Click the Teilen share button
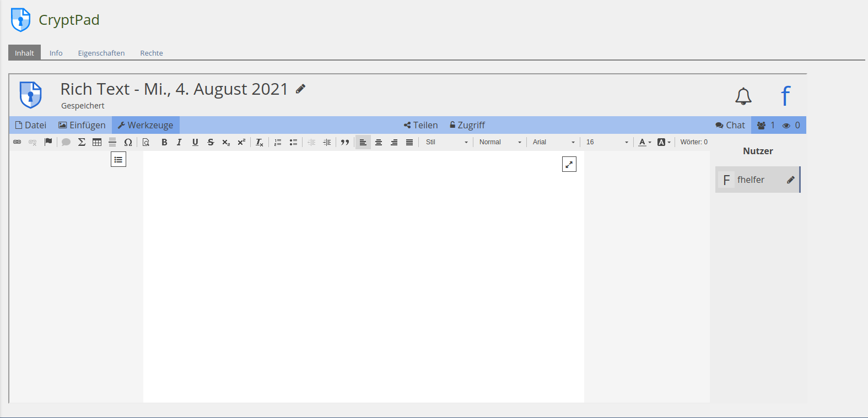Viewport: 868px width, 418px height. coord(420,125)
